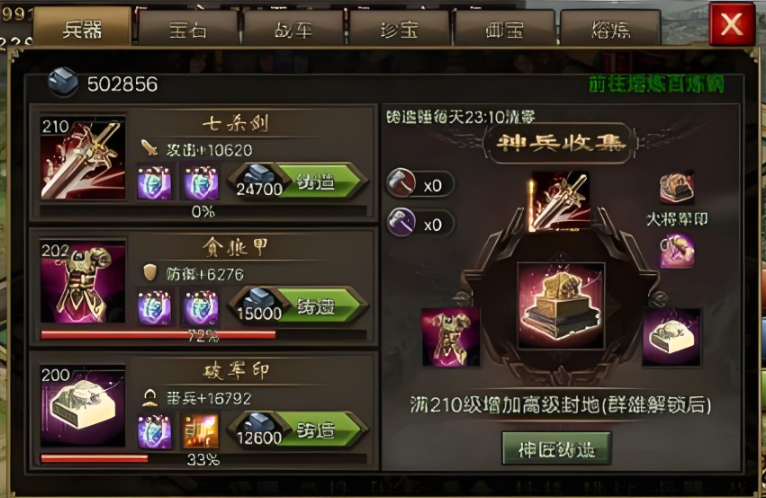Image resolution: width=766 pixels, height=498 pixels.
Task: Open the 大将军印 item icon
Action: tap(677, 188)
